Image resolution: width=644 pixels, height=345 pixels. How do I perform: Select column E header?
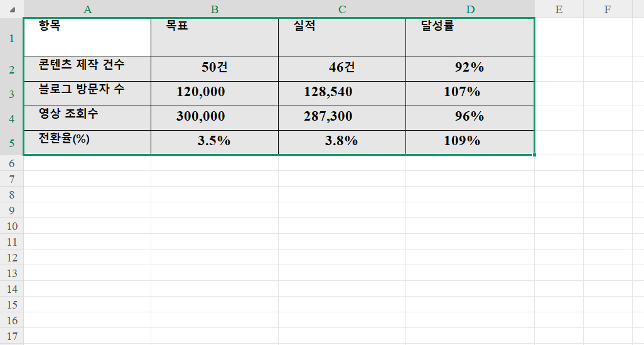tap(559, 9)
